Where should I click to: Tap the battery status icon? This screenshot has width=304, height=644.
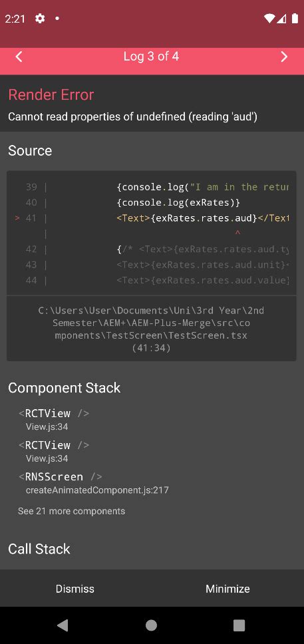tap(295, 19)
